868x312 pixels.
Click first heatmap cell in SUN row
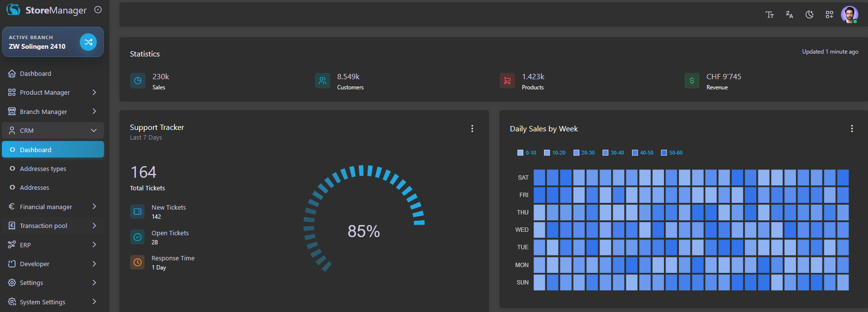click(539, 282)
